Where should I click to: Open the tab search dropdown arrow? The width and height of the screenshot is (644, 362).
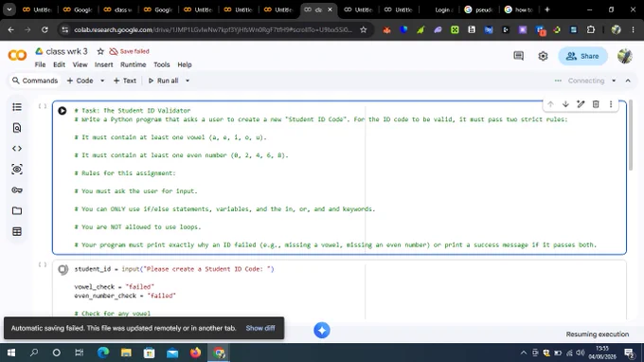[x=9, y=9]
